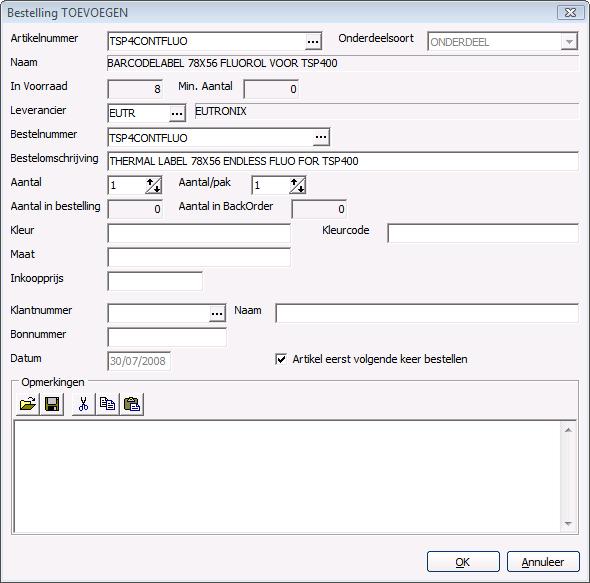Click the Kleurcode input field

(x=483, y=233)
